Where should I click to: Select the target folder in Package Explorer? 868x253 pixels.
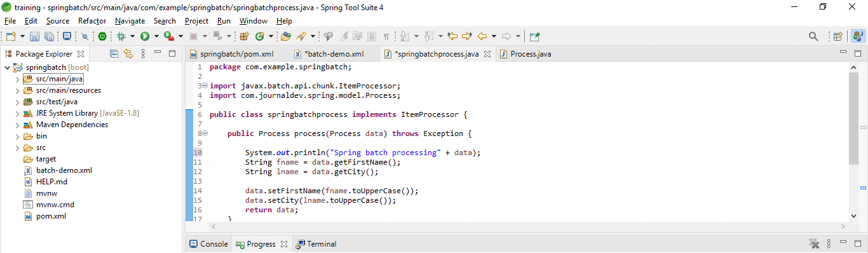[x=39, y=159]
